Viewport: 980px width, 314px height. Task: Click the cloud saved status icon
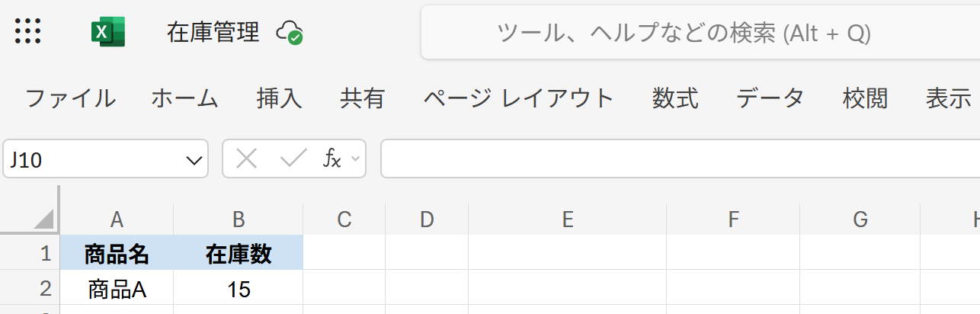tap(290, 33)
